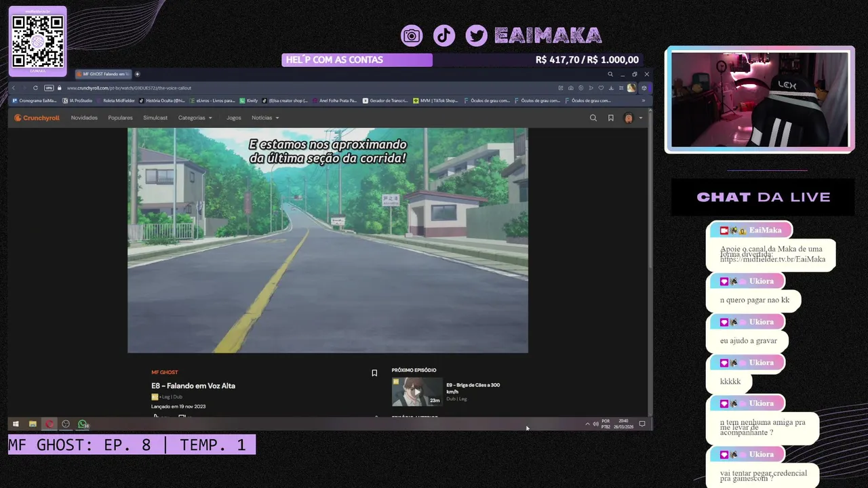Click the taskbar volume icon
Viewport: 868px width, 488px height.
[595, 424]
